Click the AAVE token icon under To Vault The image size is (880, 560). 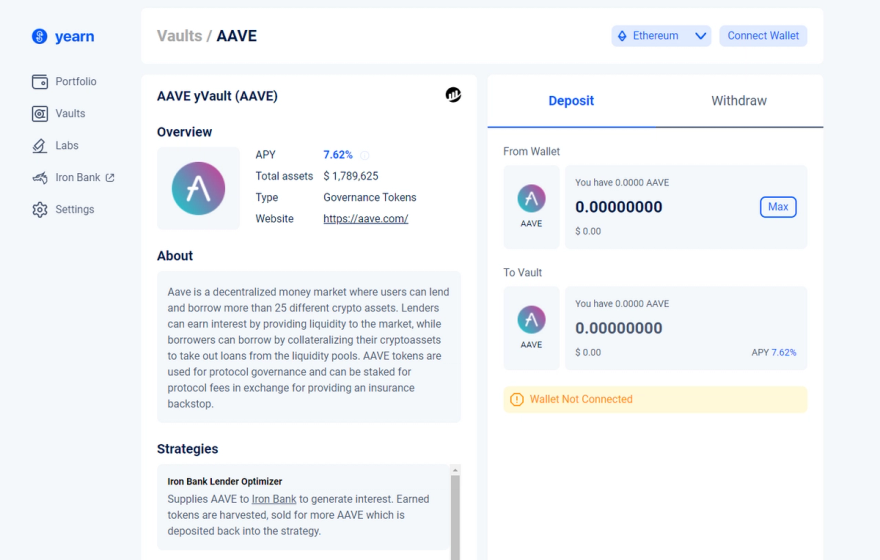[531, 320]
